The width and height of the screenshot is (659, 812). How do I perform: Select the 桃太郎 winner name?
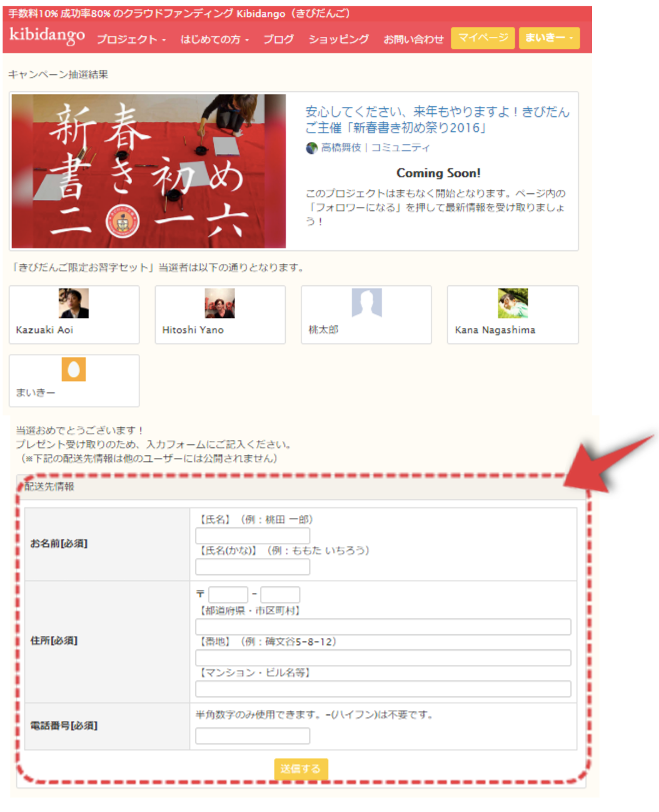(x=323, y=330)
